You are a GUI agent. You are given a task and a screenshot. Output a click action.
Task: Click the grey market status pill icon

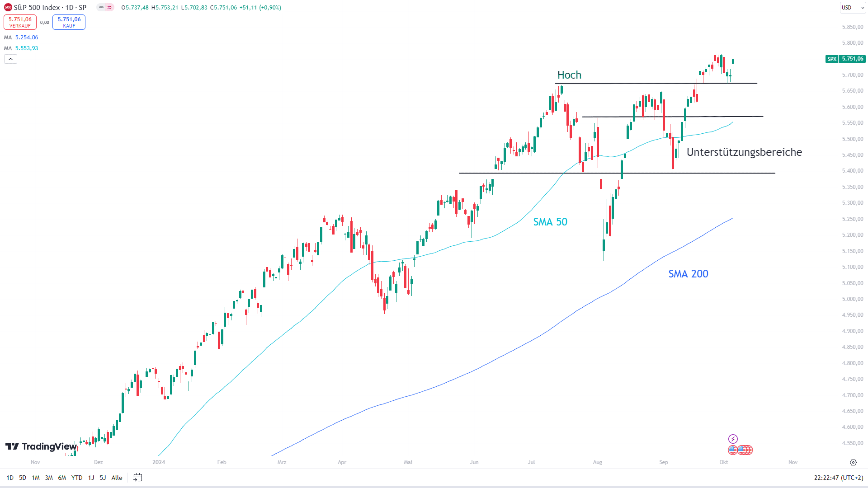pos(101,7)
